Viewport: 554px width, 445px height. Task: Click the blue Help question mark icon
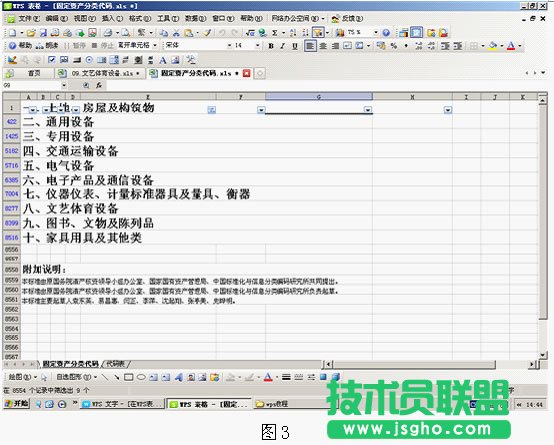pos(386,33)
